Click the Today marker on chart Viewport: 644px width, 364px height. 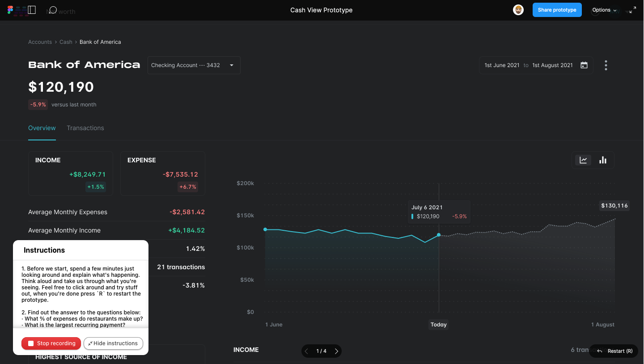439,325
